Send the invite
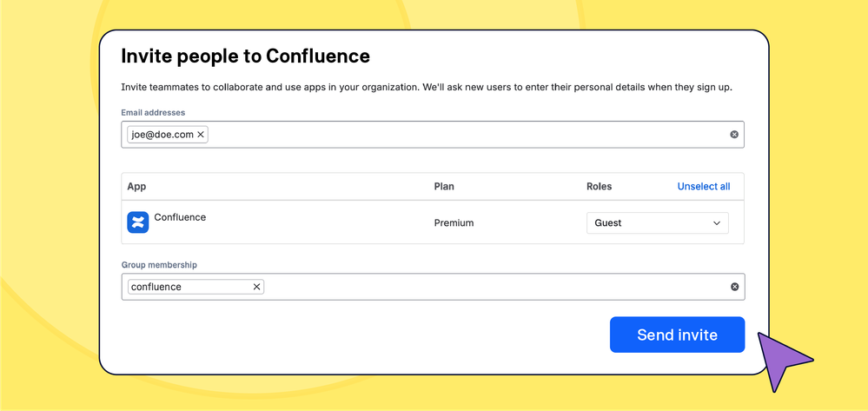 [677, 335]
